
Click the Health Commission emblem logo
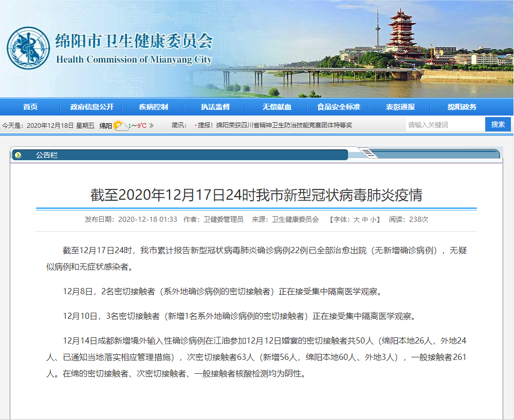[28, 48]
